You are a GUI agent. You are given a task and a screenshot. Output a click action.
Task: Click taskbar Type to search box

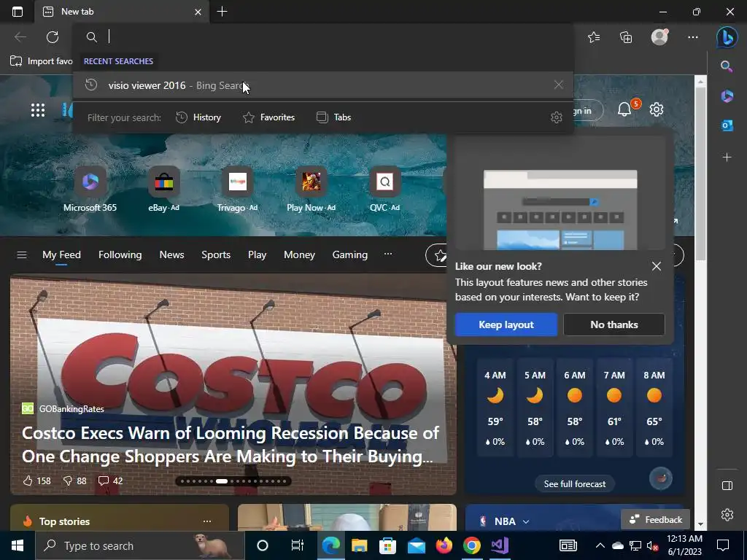coord(139,545)
